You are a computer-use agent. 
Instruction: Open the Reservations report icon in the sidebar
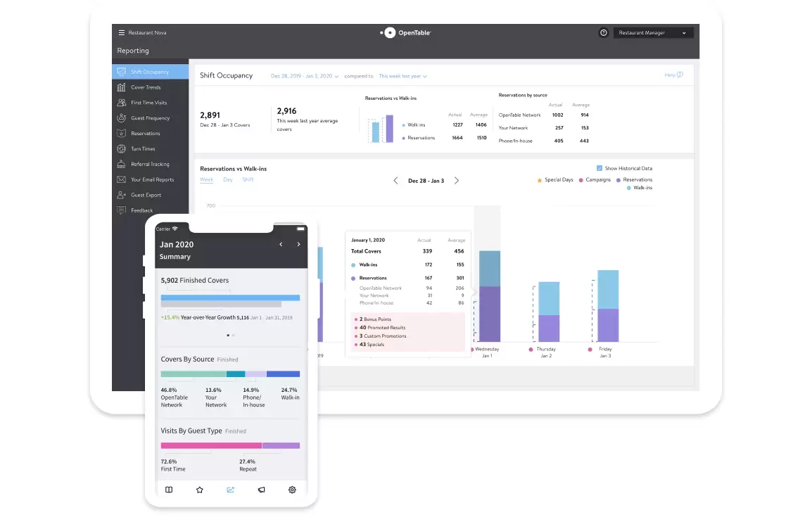point(121,133)
